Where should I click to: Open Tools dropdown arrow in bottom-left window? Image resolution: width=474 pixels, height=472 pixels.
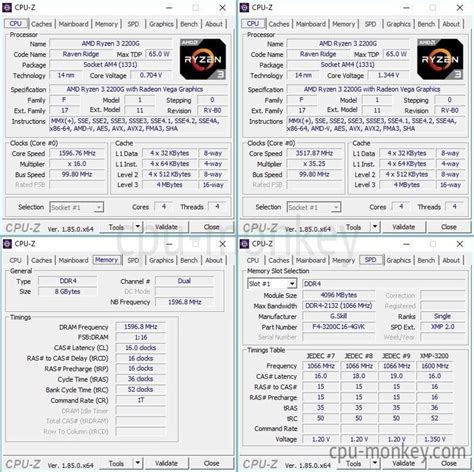coord(138,463)
